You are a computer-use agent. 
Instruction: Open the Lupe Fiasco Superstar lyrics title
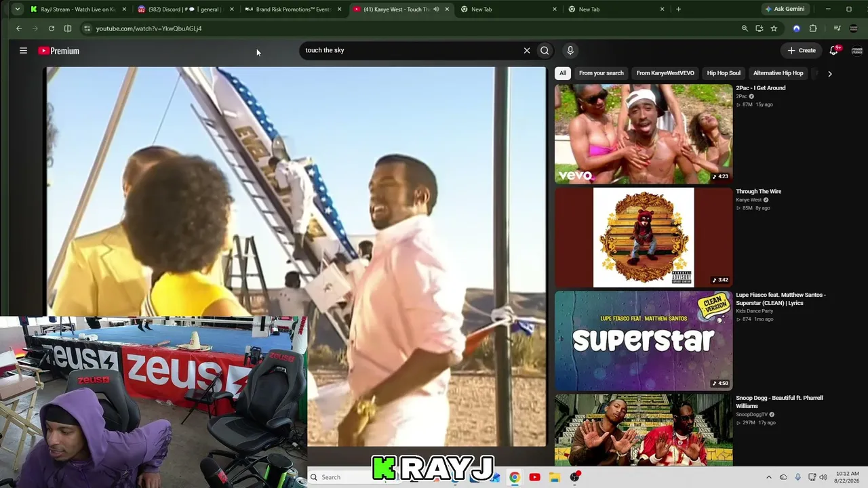click(x=781, y=299)
